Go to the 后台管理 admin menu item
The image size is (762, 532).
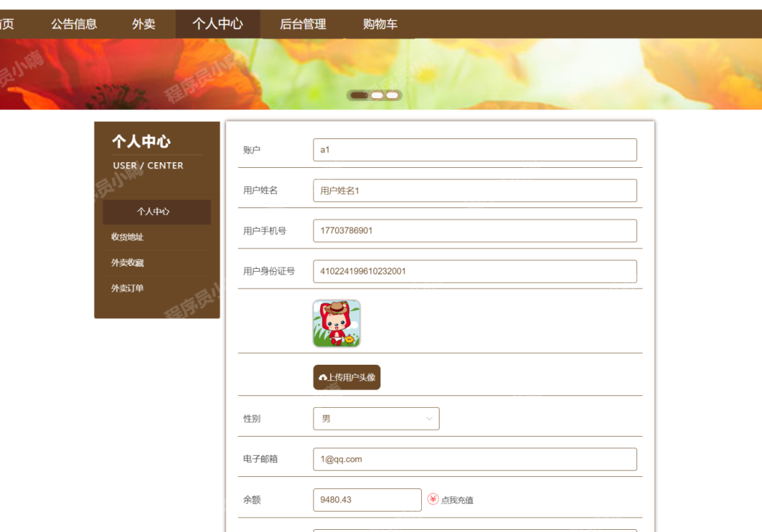tap(303, 23)
